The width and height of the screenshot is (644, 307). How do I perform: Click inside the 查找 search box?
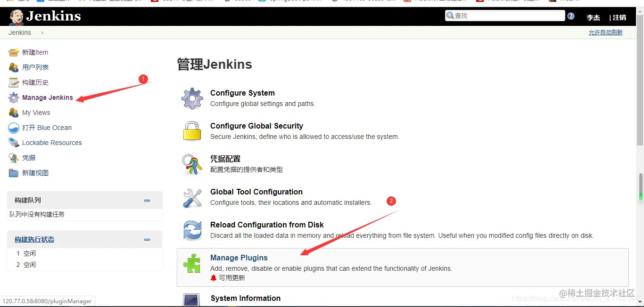coord(504,15)
